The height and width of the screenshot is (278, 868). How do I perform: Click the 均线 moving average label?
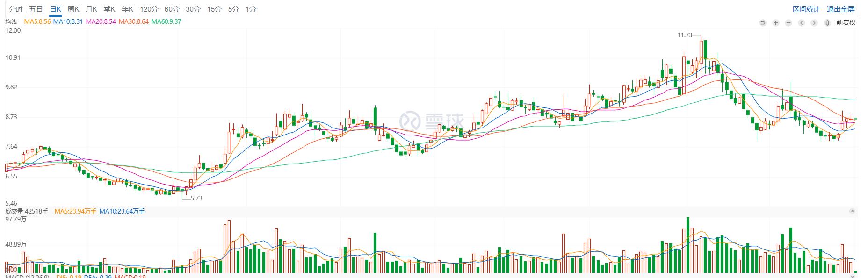[11, 21]
